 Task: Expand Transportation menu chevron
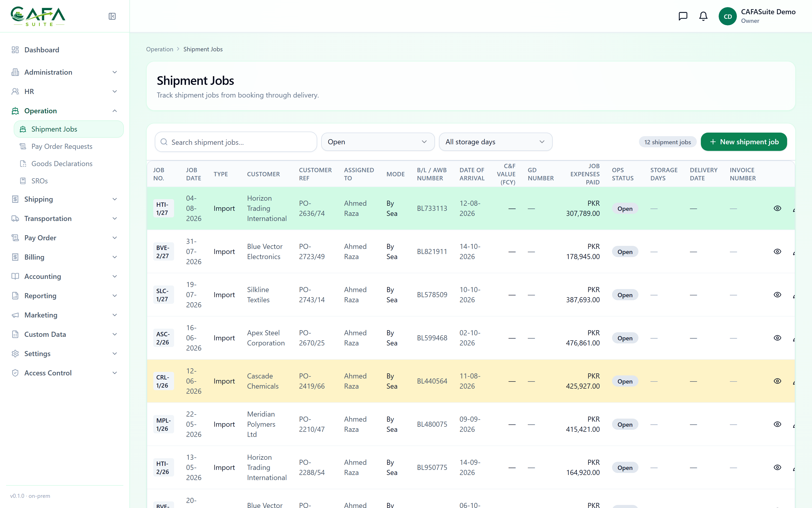(x=115, y=218)
